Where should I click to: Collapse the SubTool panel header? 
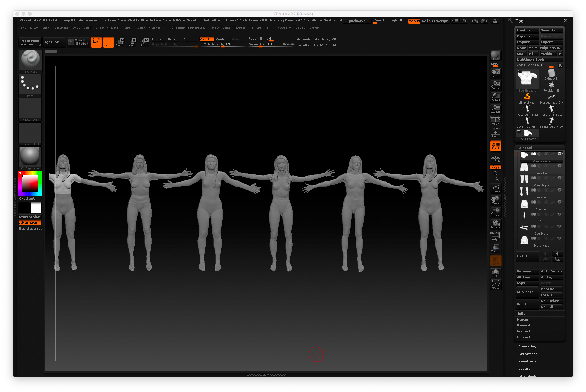[525, 148]
